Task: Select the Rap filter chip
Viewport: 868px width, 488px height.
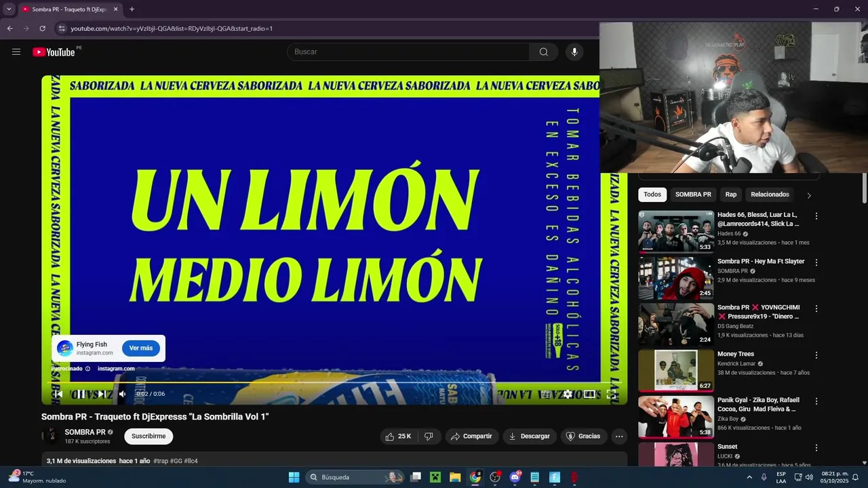Action: click(731, 195)
